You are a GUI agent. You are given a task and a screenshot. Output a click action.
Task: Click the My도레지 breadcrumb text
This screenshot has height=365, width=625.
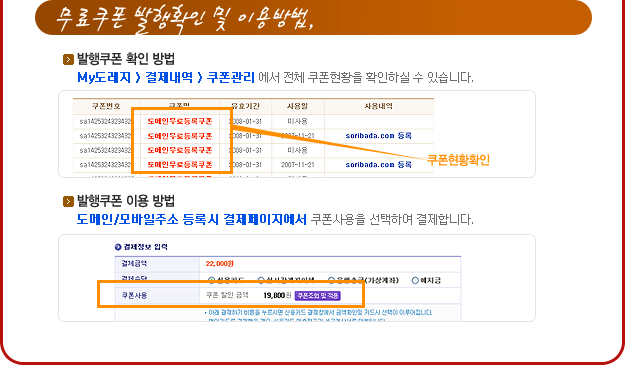tap(104, 77)
